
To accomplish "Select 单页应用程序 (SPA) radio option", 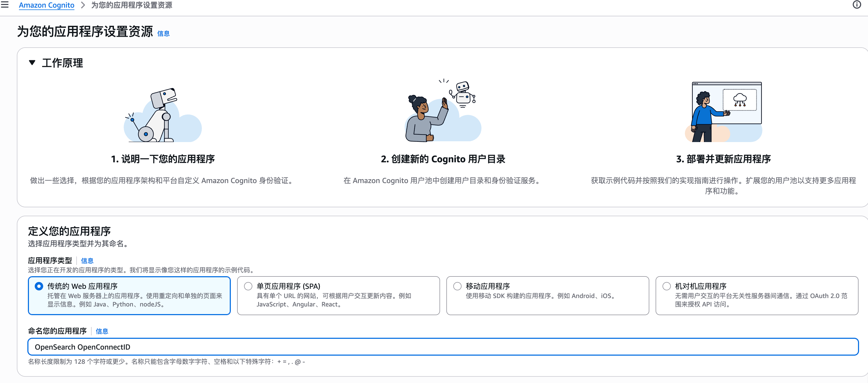I will click(x=248, y=286).
